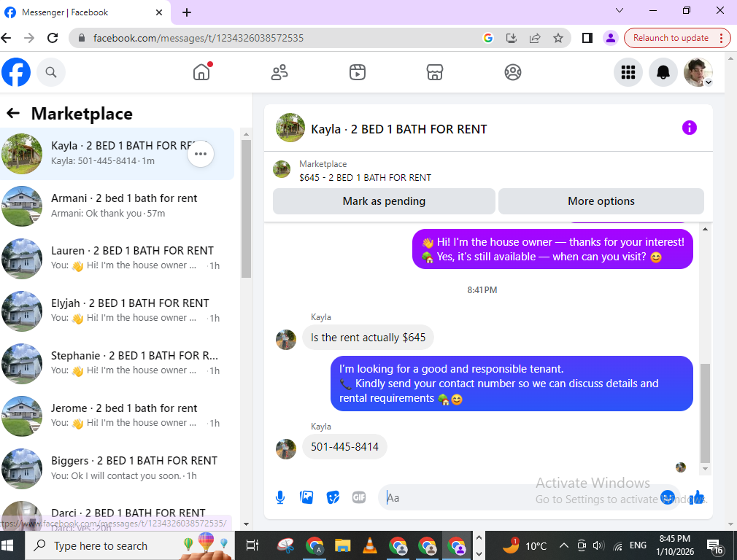Viewport: 737px width, 560px height.
Task: Click the More options button
Action: tap(601, 201)
